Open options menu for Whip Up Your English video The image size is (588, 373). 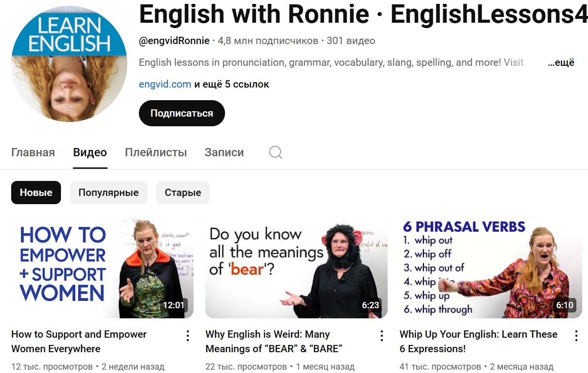point(576,336)
